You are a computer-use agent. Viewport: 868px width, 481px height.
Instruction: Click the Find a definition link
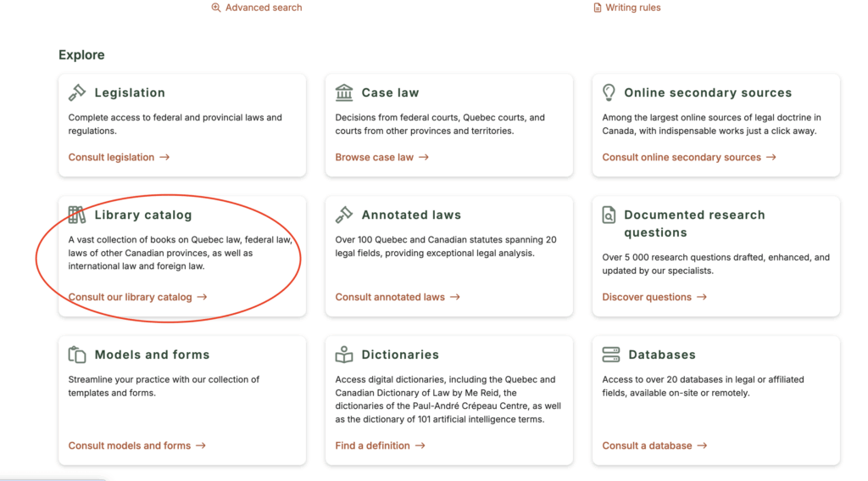380,445
